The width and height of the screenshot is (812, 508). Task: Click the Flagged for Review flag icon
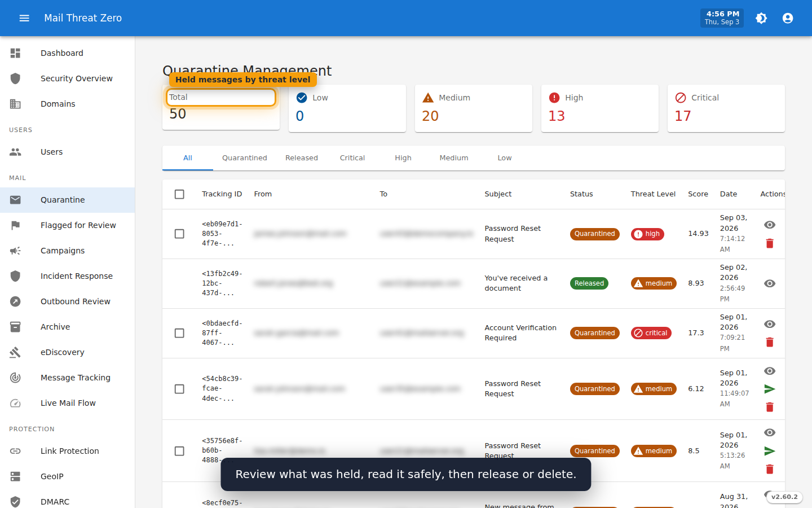pyautogui.click(x=15, y=225)
